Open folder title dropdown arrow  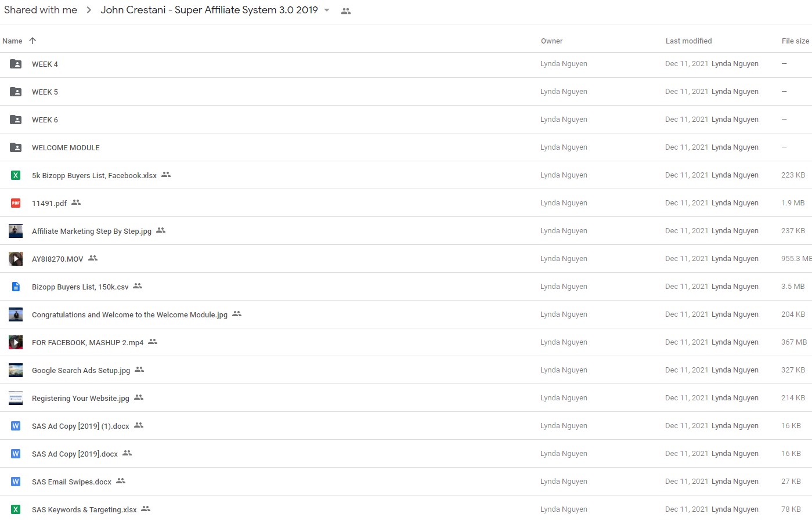pyautogui.click(x=327, y=10)
